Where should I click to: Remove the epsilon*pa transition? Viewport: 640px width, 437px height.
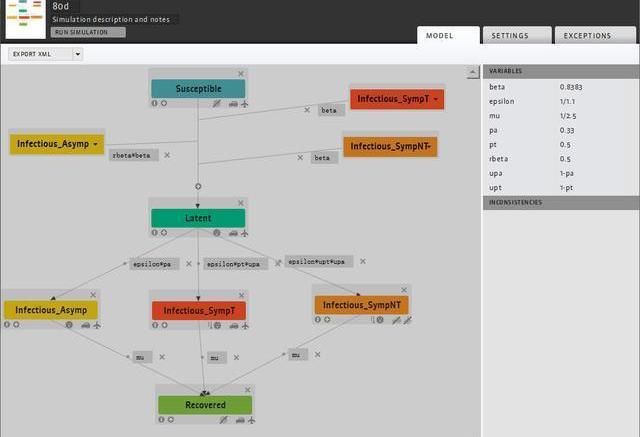[x=188, y=264]
